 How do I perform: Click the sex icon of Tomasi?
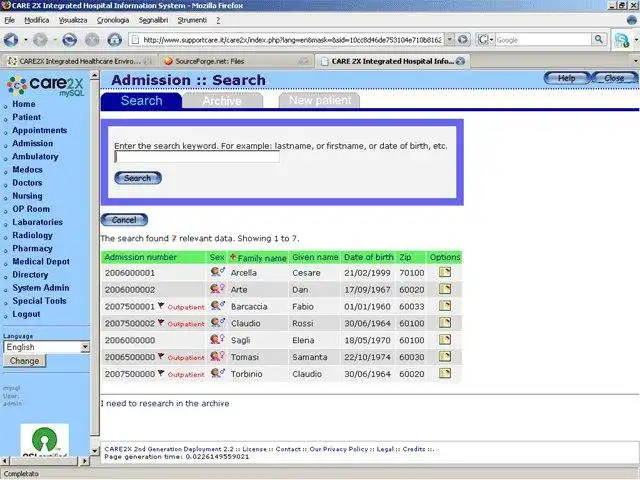click(x=218, y=356)
